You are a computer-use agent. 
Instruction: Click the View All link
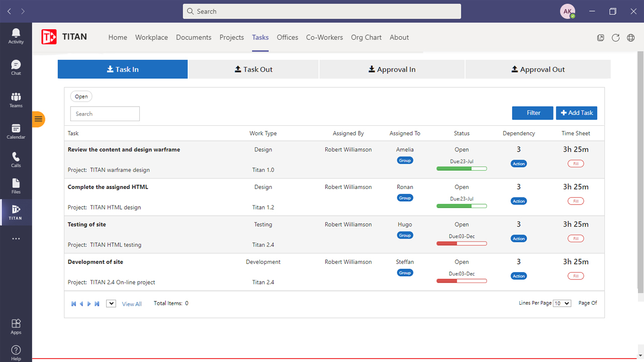click(131, 304)
